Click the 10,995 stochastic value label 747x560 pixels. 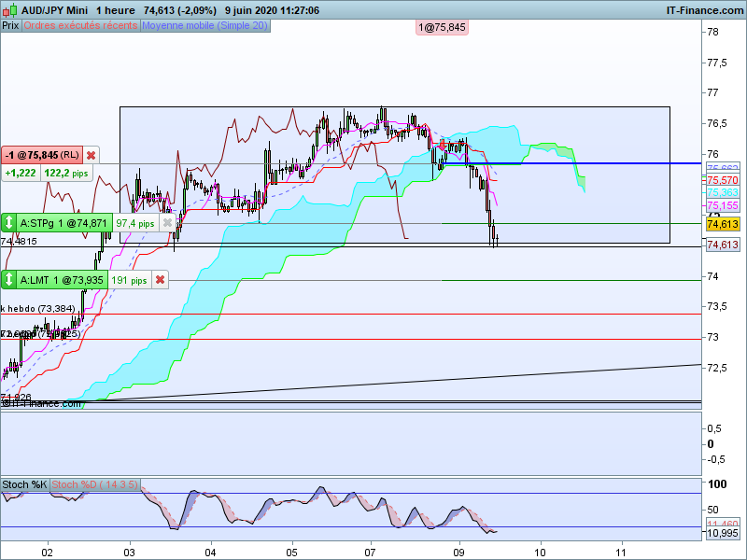723,533
